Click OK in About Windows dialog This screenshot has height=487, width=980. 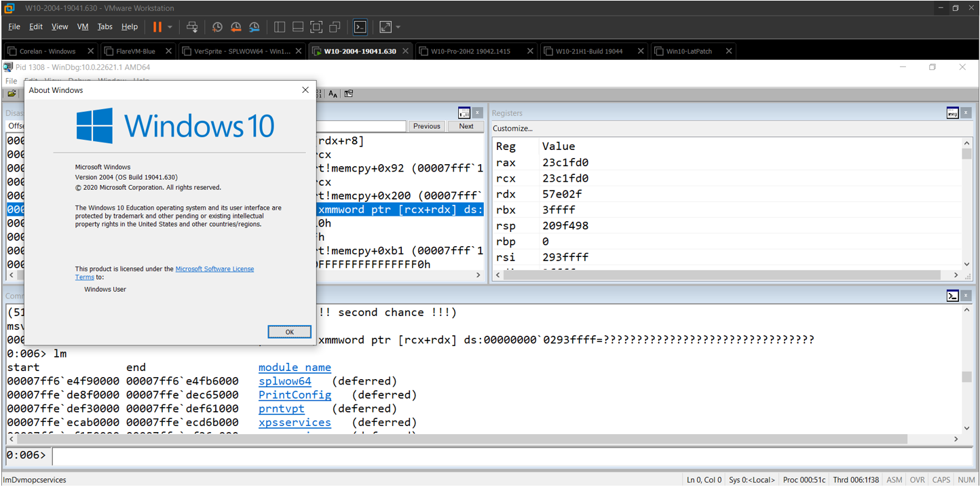tap(289, 332)
